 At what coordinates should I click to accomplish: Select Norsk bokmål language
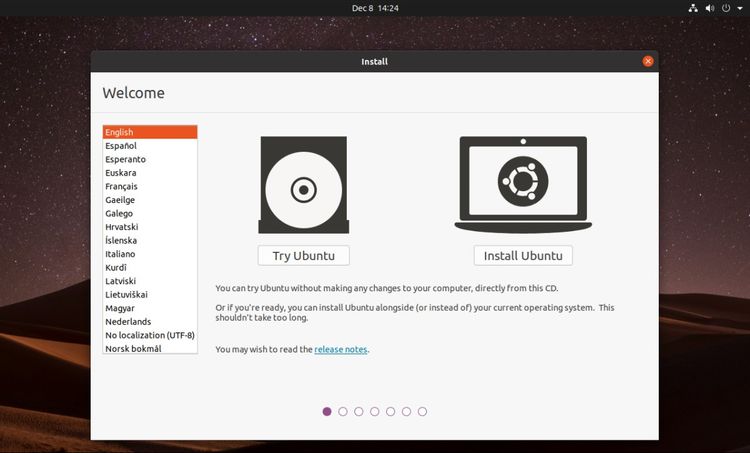tap(150, 348)
